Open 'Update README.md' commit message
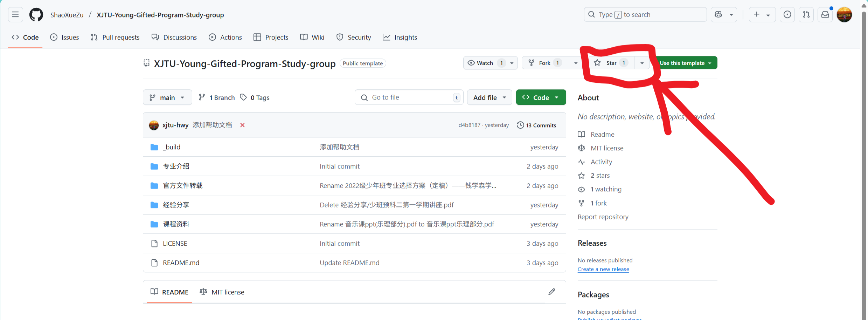This screenshot has height=320, width=868. [349, 263]
